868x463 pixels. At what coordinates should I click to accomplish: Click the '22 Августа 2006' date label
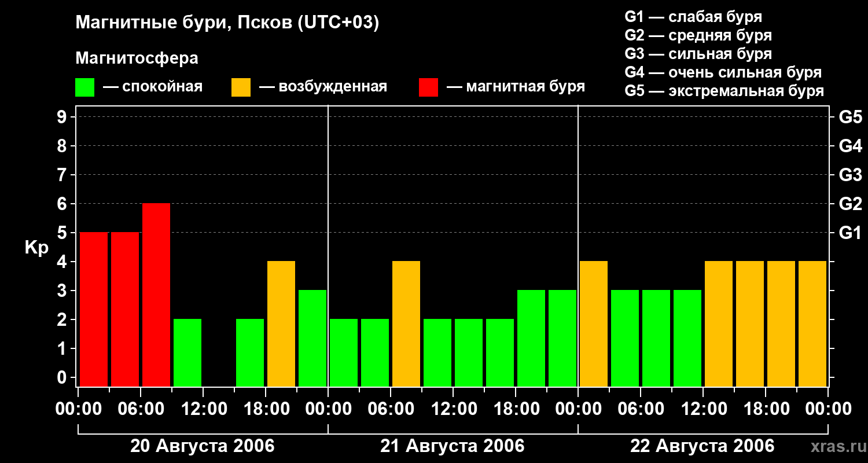pyautogui.click(x=703, y=446)
